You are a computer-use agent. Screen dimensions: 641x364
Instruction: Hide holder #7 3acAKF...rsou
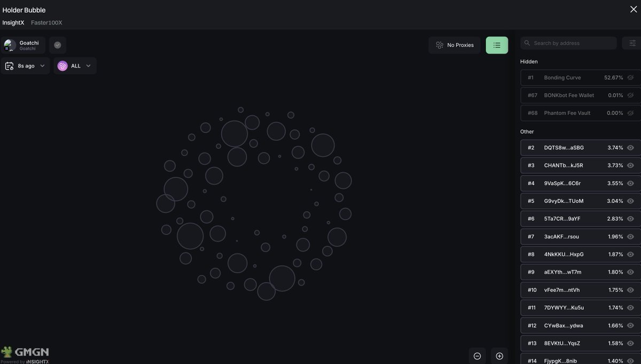pos(630,236)
